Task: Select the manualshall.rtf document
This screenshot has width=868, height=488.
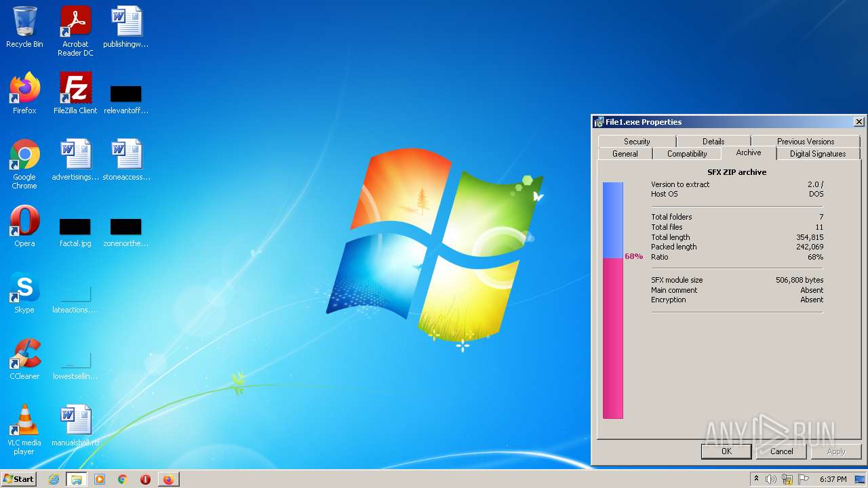Action: coord(75,426)
